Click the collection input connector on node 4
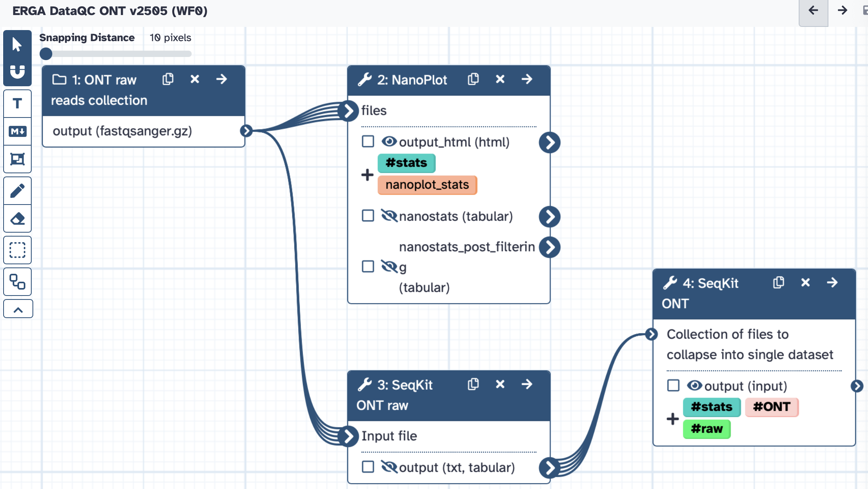868x489 pixels. (x=651, y=334)
